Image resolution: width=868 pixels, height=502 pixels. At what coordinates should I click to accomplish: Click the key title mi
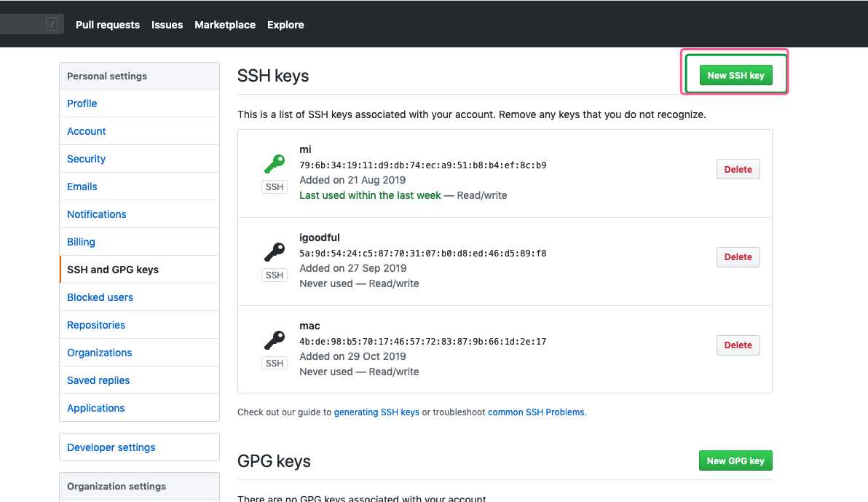pos(306,149)
